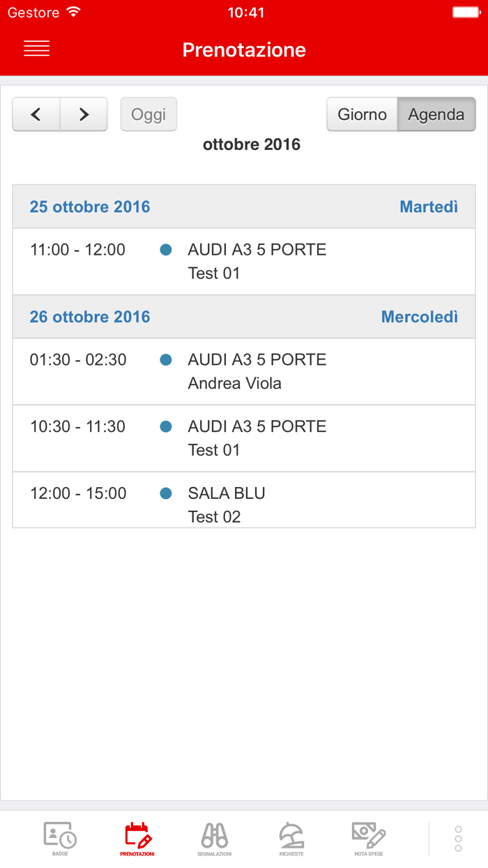488x868 pixels.
Task: Open the Martedì day header link
Action: click(429, 207)
